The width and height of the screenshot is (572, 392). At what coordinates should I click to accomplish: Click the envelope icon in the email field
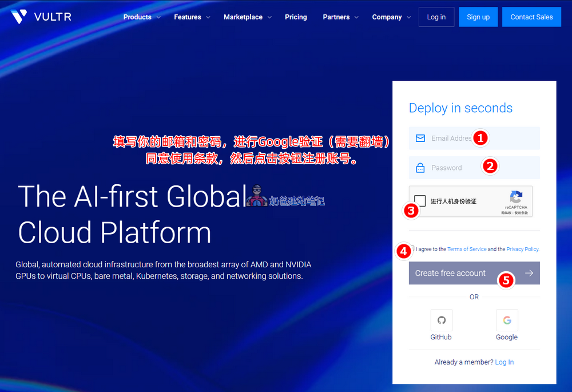(x=420, y=138)
